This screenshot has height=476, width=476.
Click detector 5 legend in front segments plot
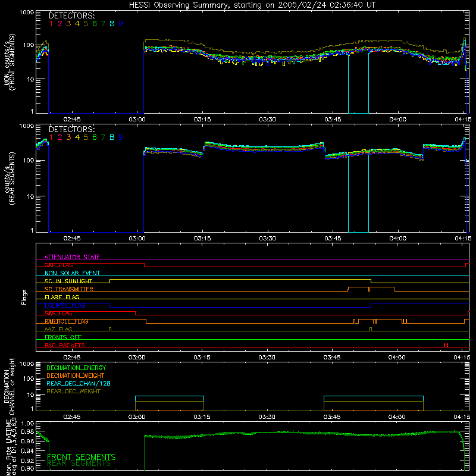click(86, 24)
